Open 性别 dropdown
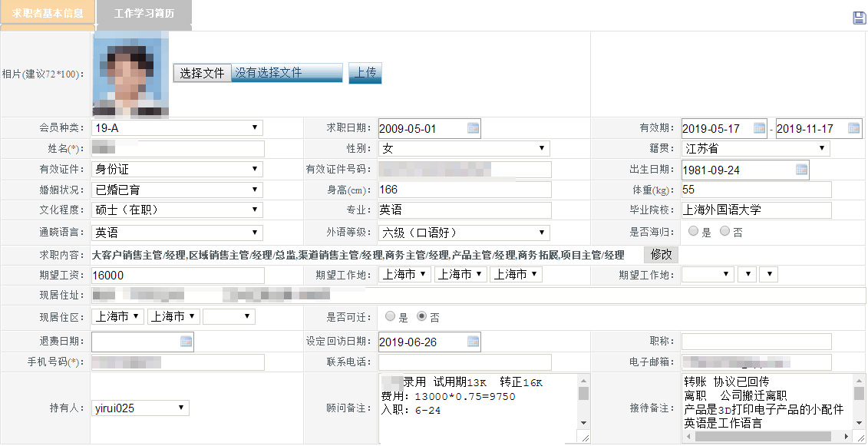 click(x=464, y=148)
